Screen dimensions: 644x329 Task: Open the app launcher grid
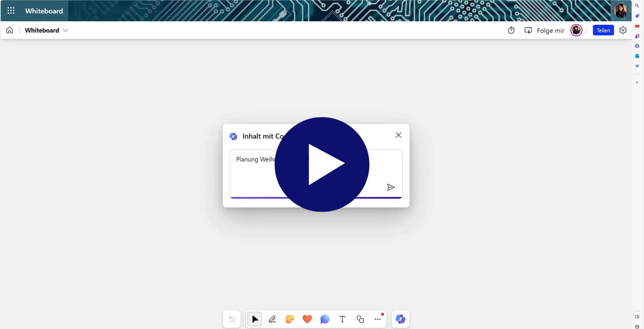click(11, 11)
